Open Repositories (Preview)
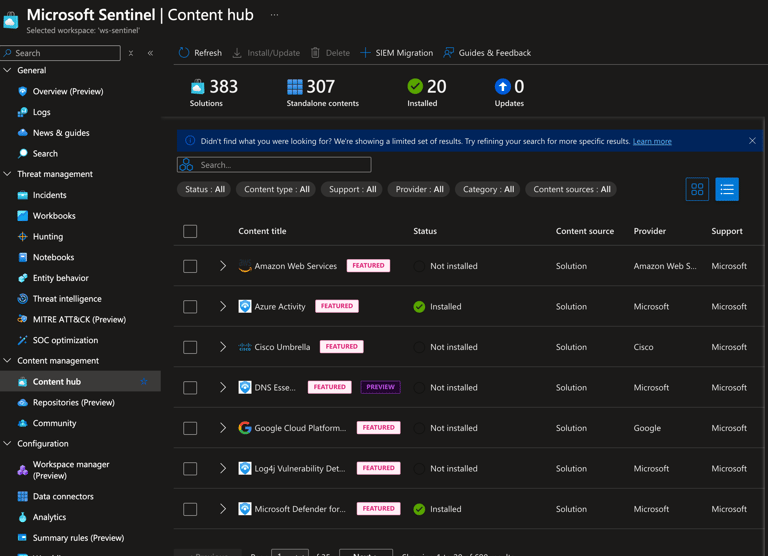The image size is (768, 556). [x=73, y=402]
